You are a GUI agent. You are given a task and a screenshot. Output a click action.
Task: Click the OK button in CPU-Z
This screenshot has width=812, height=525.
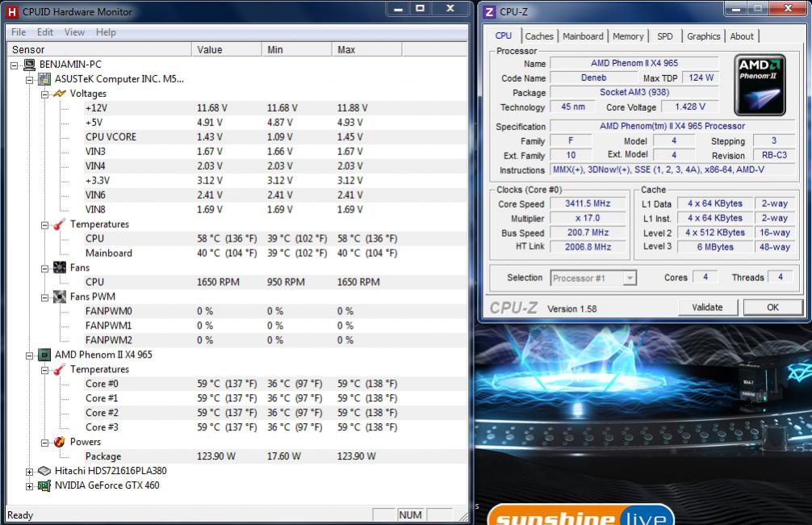pyautogui.click(x=772, y=308)
